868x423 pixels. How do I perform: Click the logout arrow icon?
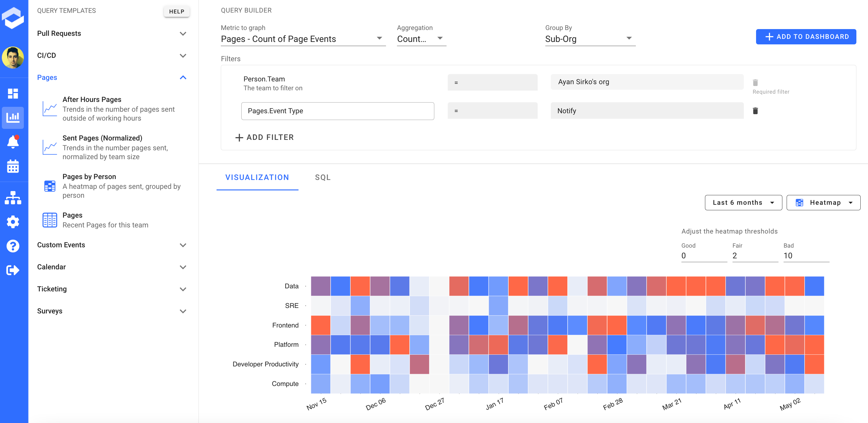[x=13, y=270]
